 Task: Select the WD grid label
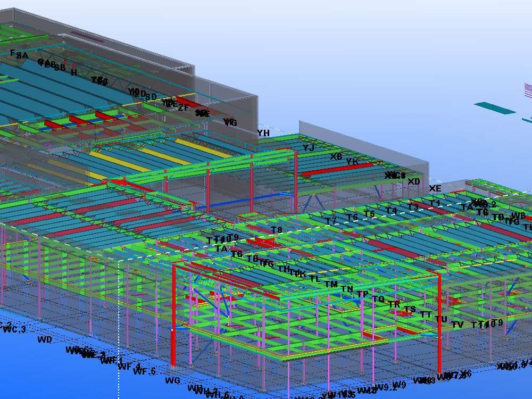click(45, 339)
